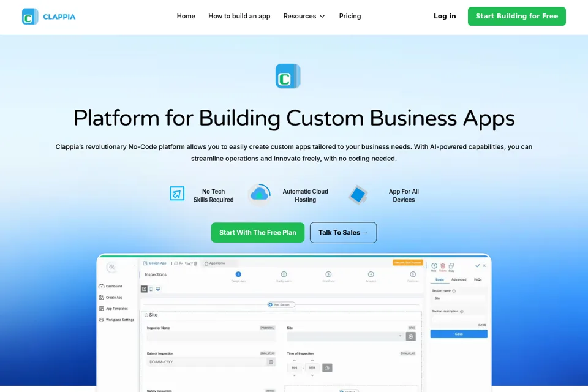Click step 1 Design App circle
Screen dimensions: 588x392
tap(238, 274)
